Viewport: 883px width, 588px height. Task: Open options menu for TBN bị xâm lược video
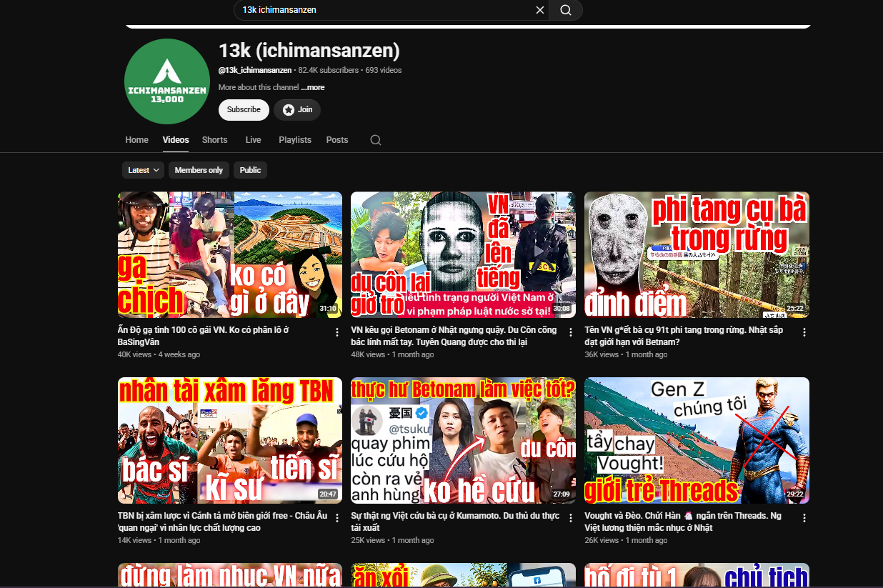(337, 518)
